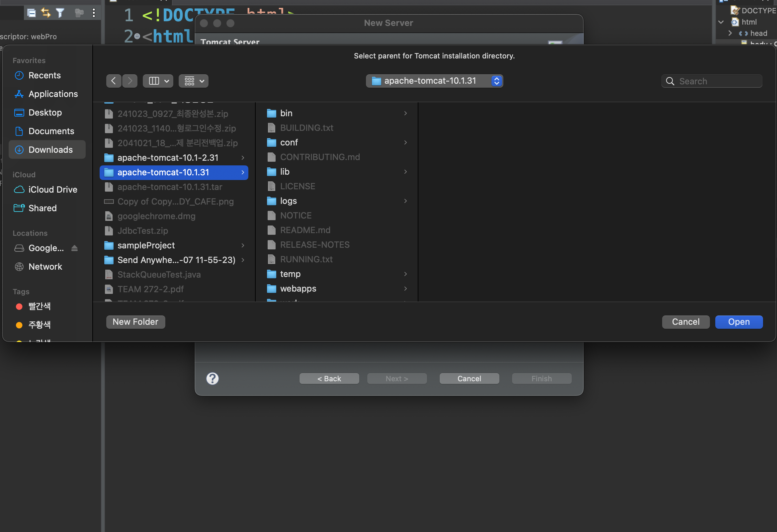The image size is (777, 532).
Task: Expand conf folder chevron
Action: click(x=405, y=142)
